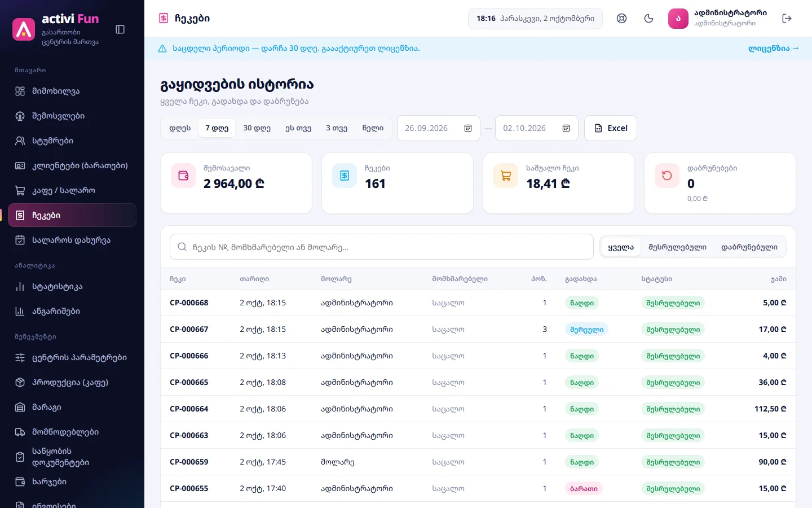Open receipt row CP-000664
The image size is (812, 508).
point(478,409)
